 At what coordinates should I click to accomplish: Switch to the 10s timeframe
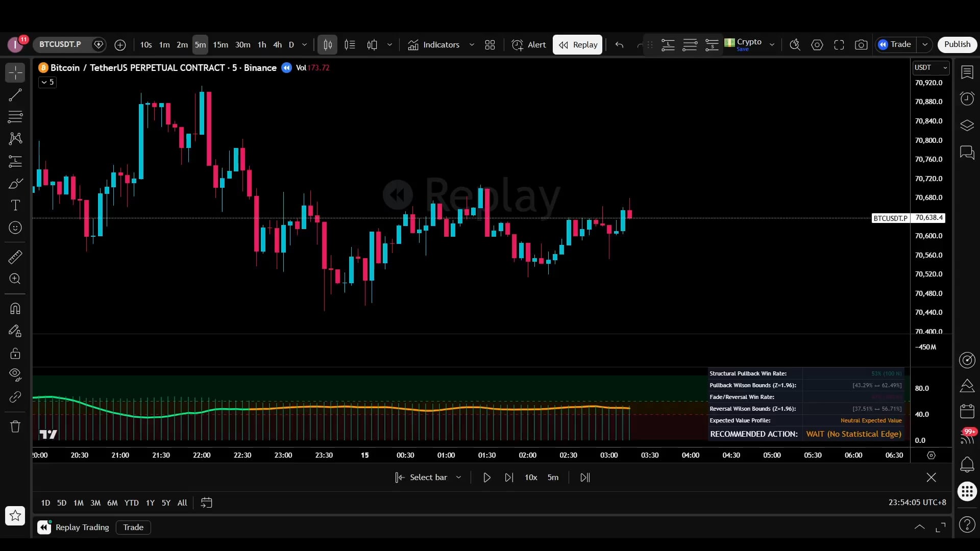(x=146, y=45)
